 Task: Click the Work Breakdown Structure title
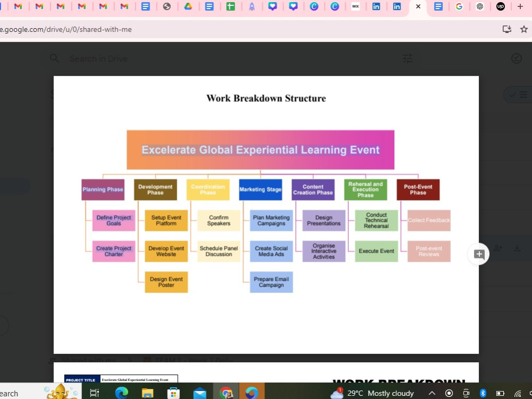pos(266,98)
